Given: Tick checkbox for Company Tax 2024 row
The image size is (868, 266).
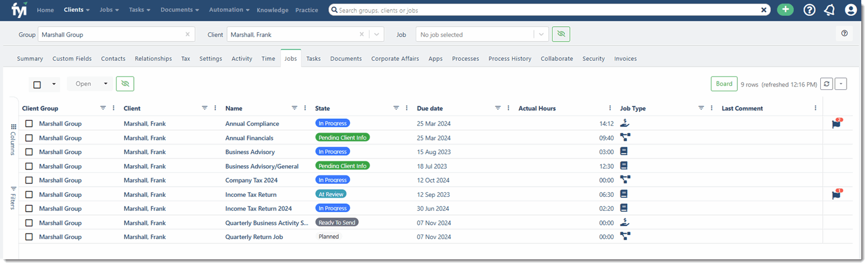Looking at the screenshot, I should point(29,180).
